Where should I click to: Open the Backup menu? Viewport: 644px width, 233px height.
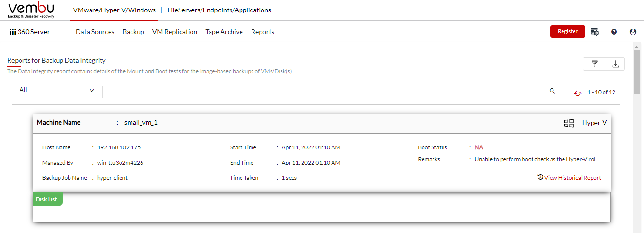[x=133, y=32]
